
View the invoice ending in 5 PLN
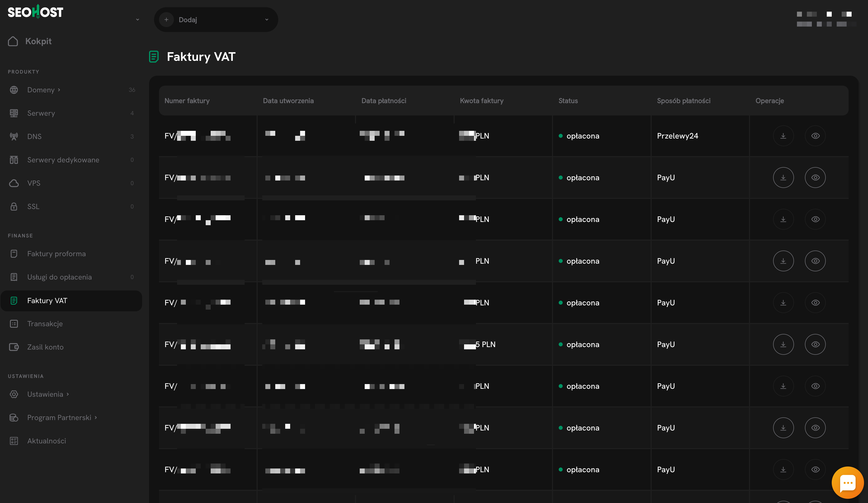click(815, 344)
